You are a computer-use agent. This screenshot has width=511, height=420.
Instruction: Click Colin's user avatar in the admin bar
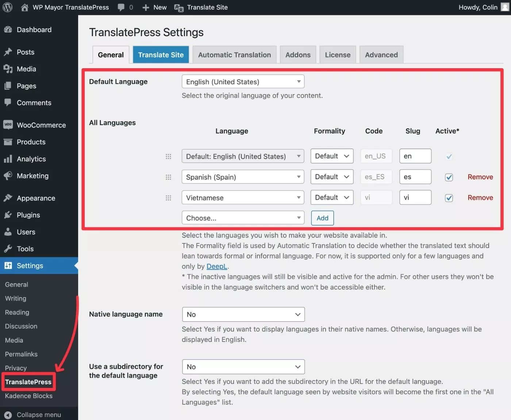point(505,7)
